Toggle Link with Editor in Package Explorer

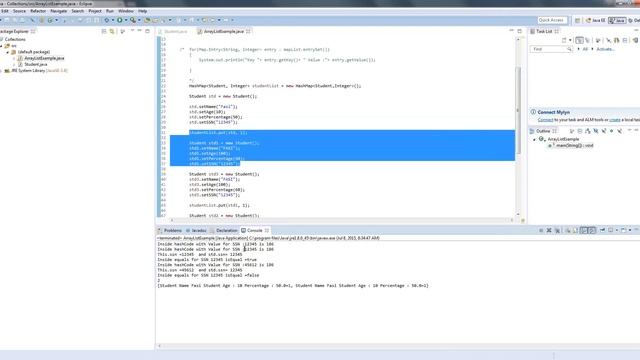point(112,31)
